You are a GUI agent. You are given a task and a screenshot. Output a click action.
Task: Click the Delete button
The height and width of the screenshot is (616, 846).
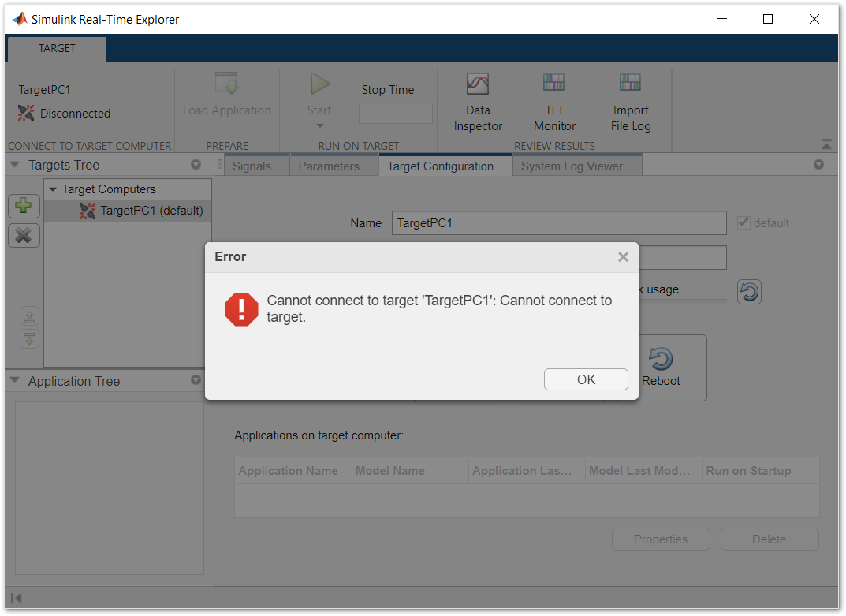click(x=770, y=539)
